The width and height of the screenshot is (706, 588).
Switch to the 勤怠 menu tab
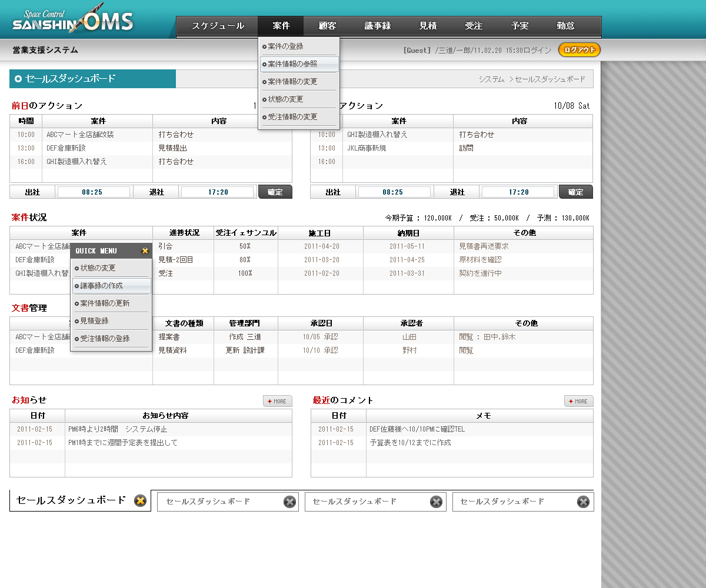point(565,26)
